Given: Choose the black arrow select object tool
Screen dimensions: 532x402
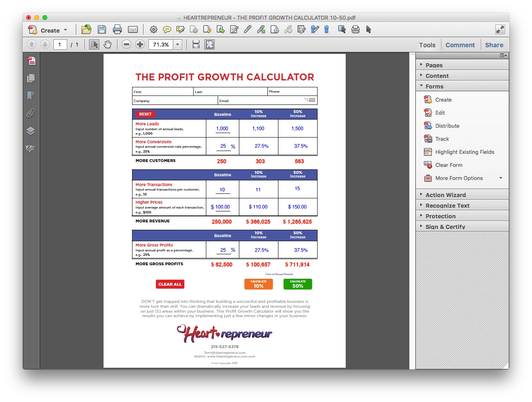Looking at the screenshot, I should (x=369, y=29).
